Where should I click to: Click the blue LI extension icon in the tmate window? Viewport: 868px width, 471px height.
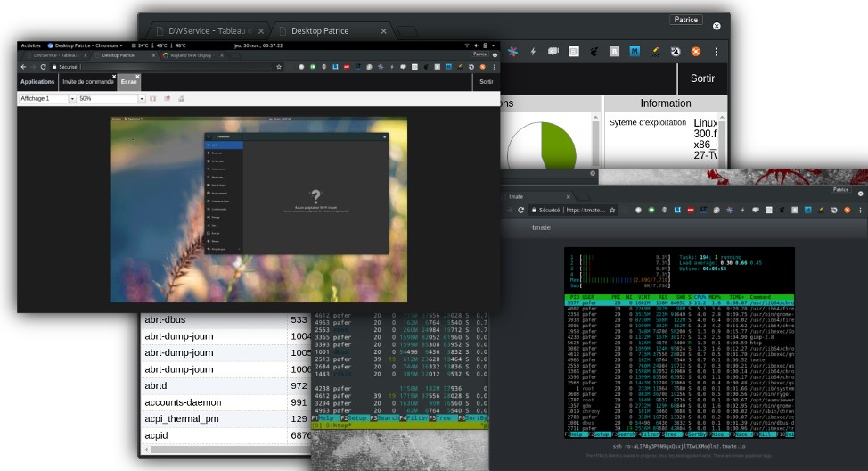click(x=677, y=210)
